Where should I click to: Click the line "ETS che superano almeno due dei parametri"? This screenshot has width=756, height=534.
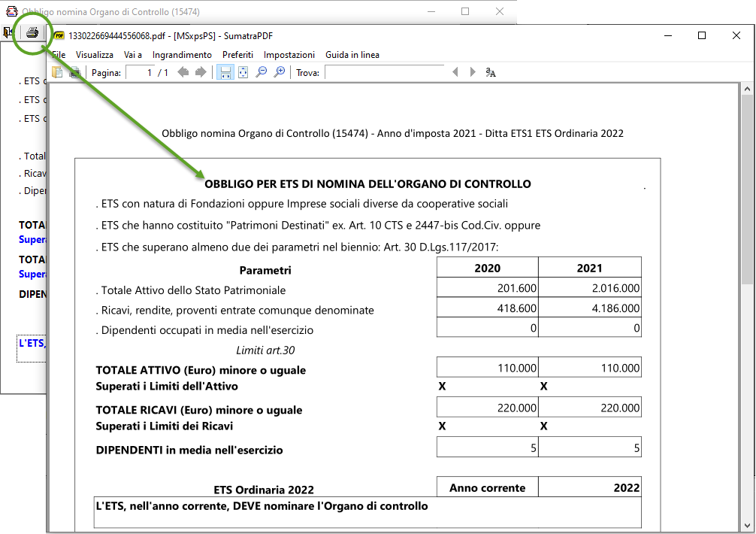(x=297, y=247)
